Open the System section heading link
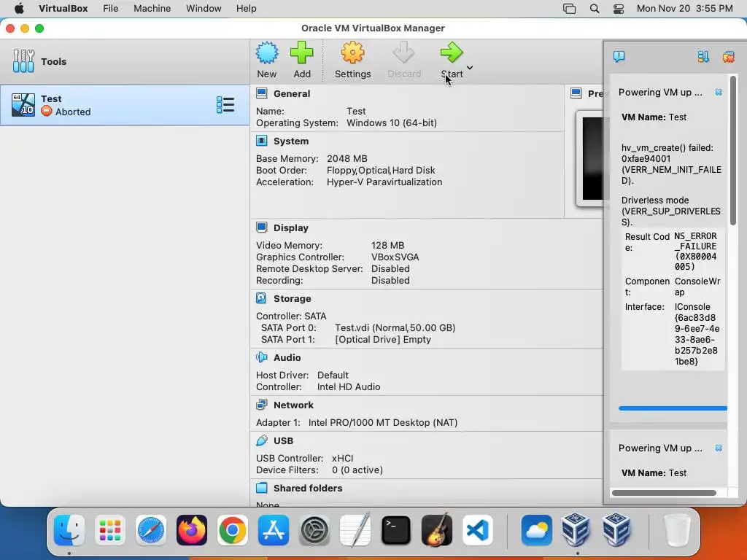This screenshot has width=747, height=560. pyautogui.click(x=291, y=141)
